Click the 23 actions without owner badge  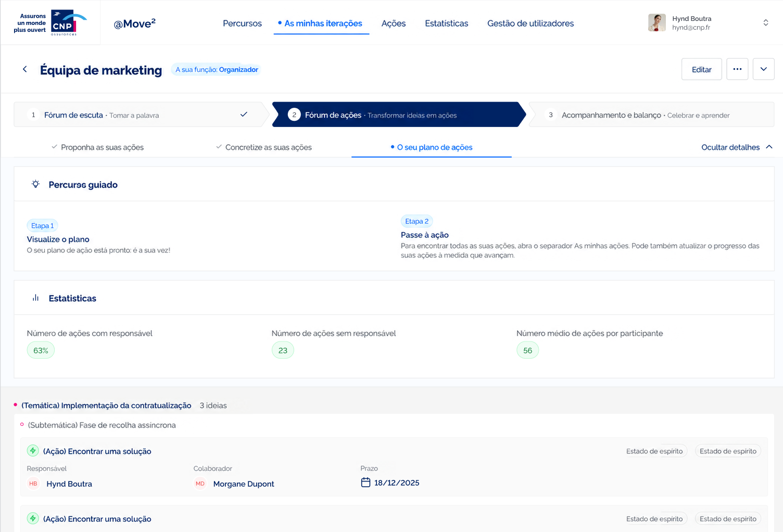click(283, 350)
